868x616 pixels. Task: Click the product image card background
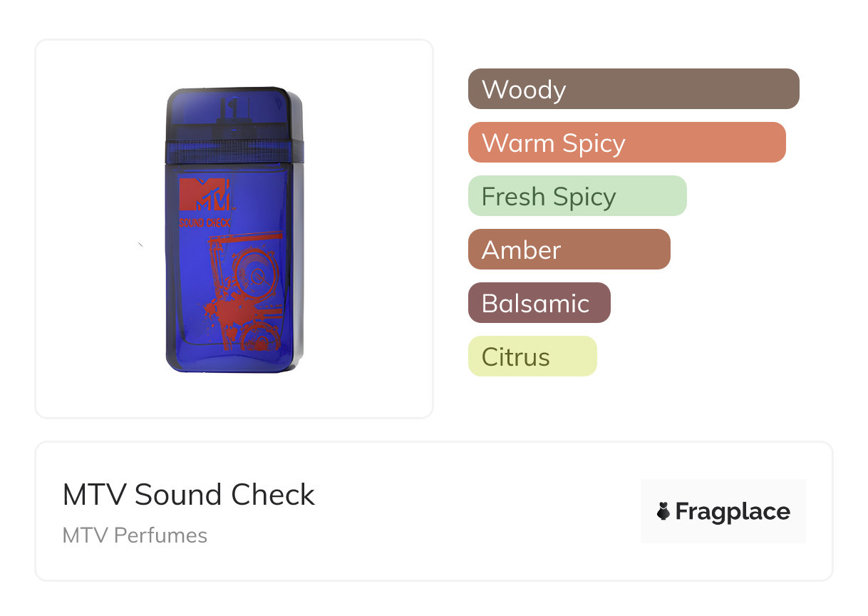(234, 229)
